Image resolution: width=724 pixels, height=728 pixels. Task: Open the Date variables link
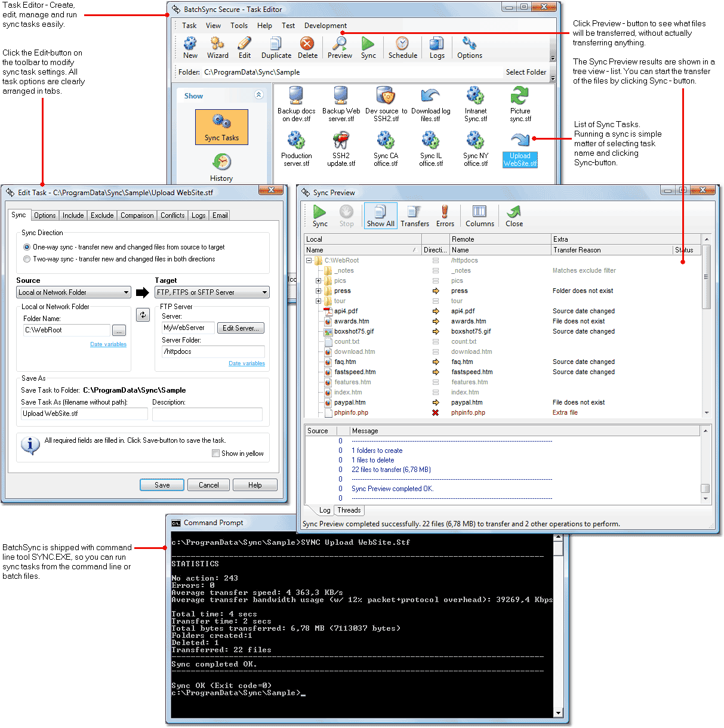108,344
